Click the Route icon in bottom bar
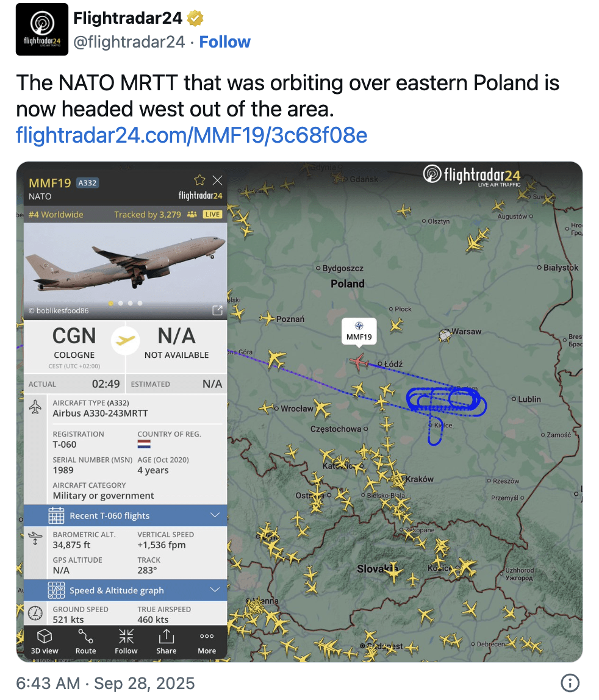Image resolution: width=599 pixels, height=700 pixels. tap(85, 641)
